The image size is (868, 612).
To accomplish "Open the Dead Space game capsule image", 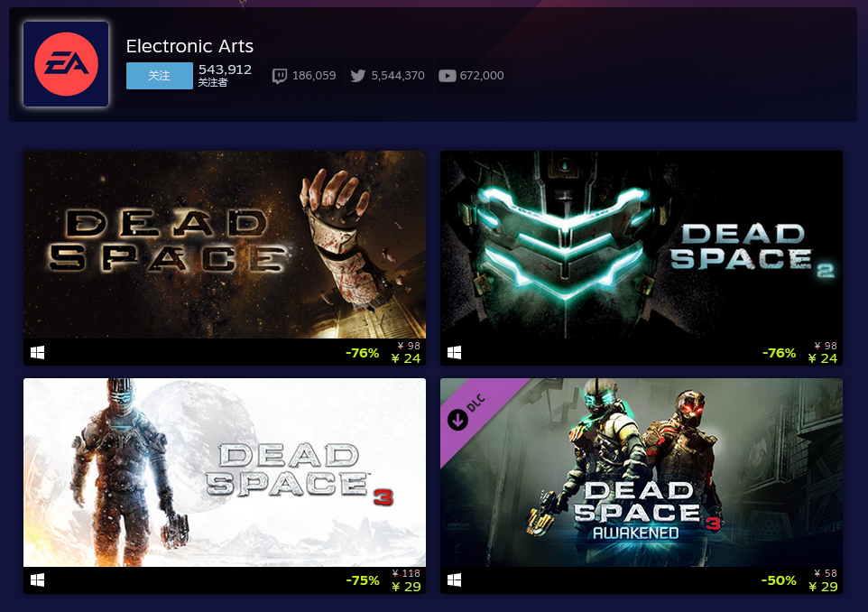I will pos(225,245).
